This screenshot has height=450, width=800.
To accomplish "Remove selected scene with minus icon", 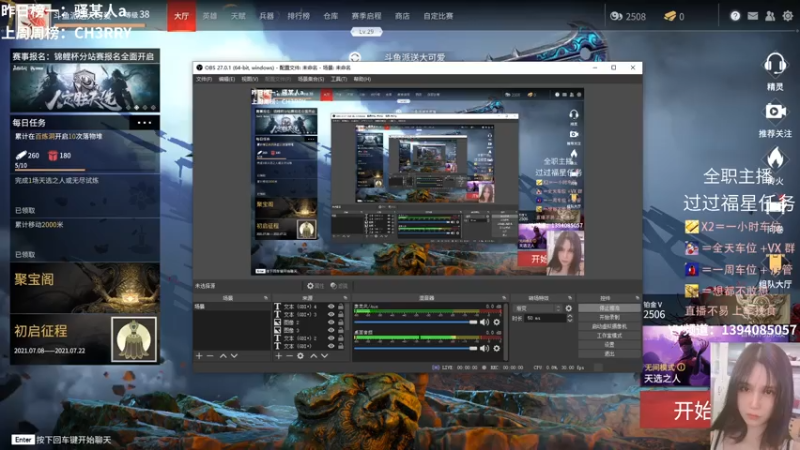I will (x=210, y=356).
